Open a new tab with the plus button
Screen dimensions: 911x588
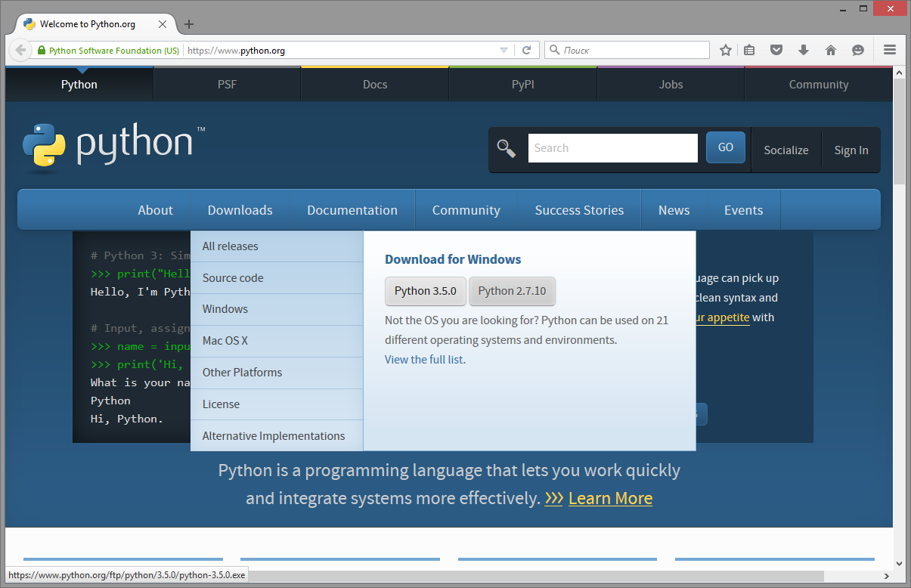point(189,23)
